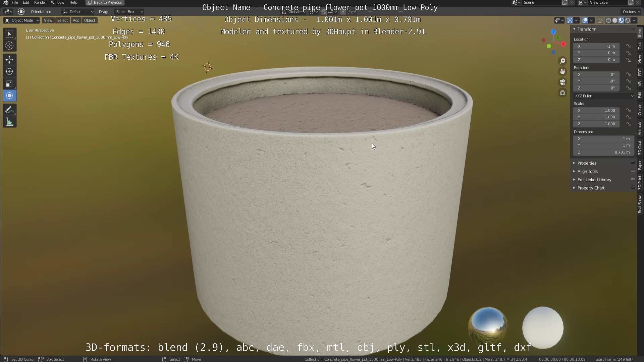Screen dimensions: 644x362
Task: Open the viewport Add menu button
Action: 76,20
